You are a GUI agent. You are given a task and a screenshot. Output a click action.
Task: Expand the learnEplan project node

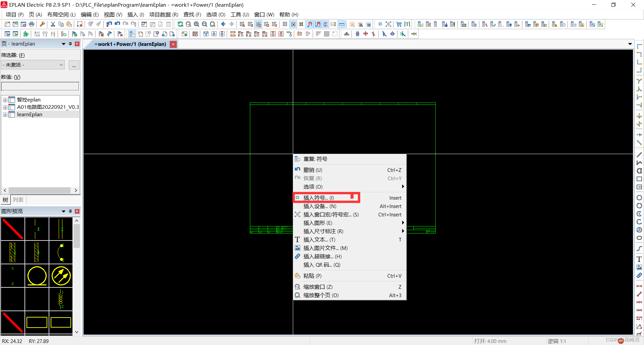pyautogui.click(x=5, y=115)
